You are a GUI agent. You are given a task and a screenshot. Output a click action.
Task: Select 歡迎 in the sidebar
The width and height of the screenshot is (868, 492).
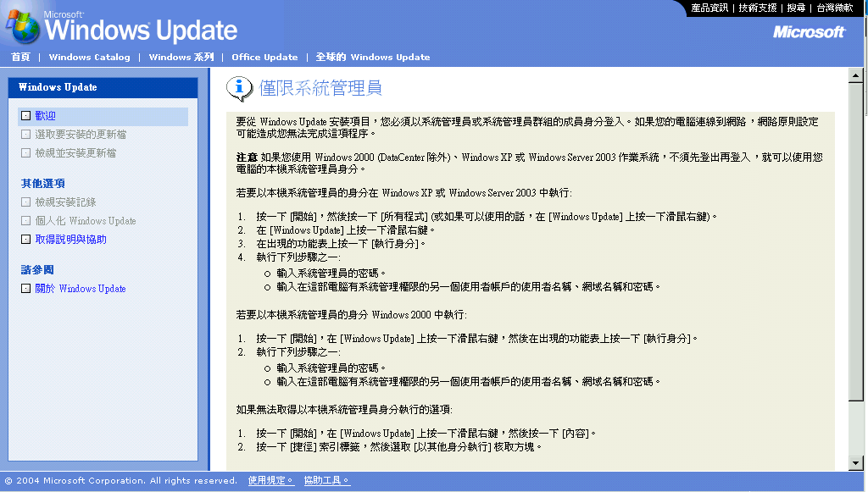(46, 115)
